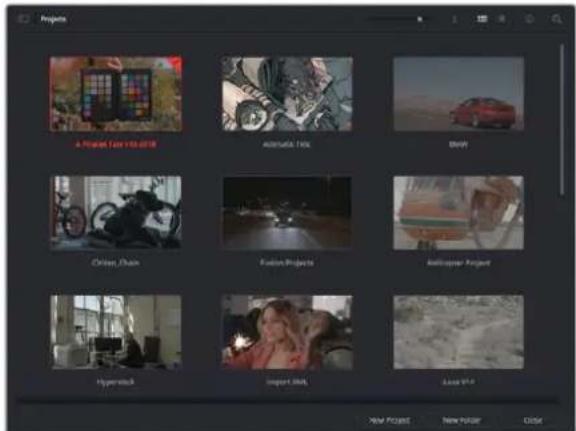Close the Project Manager with Close button
Image resolution: width=576 pixels, height=431 pixels.
click(533, 420)
